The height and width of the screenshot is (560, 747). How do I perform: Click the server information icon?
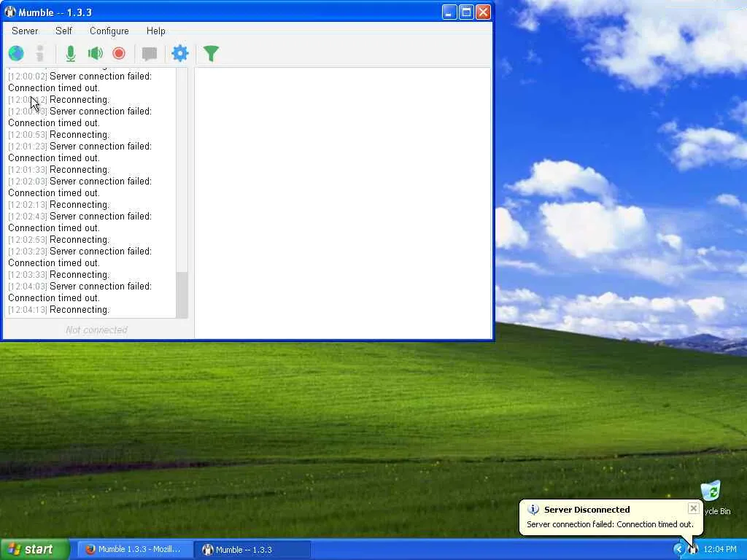(x=41, y=53)
